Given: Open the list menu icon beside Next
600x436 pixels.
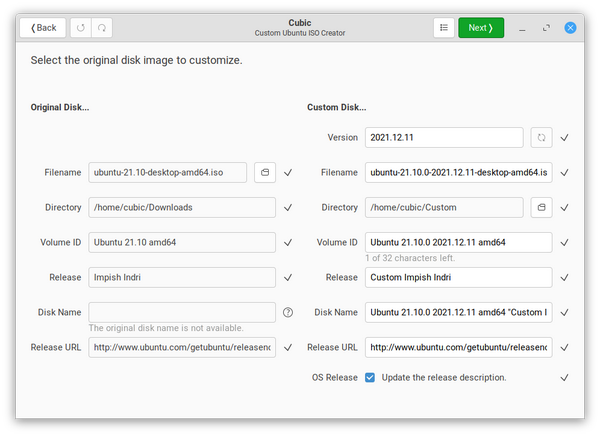Looking at the screenshot, I should pos(443,27).
